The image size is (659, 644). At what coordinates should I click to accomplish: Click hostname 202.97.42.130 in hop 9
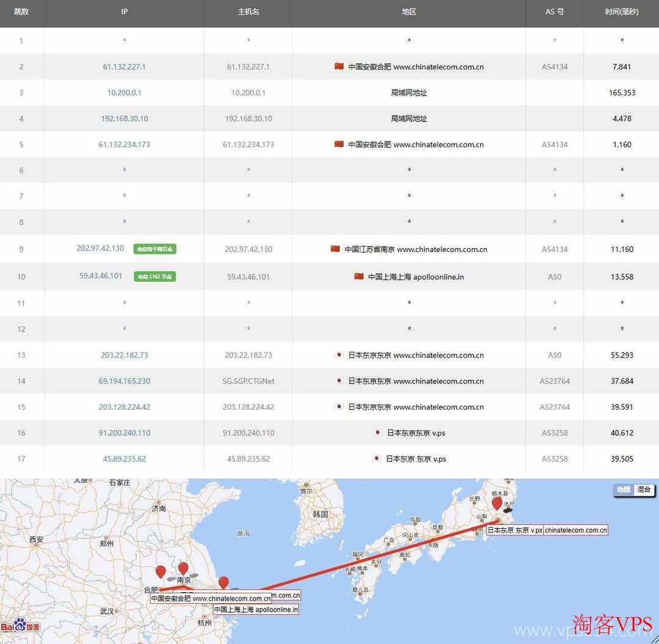tap(248, 249)
